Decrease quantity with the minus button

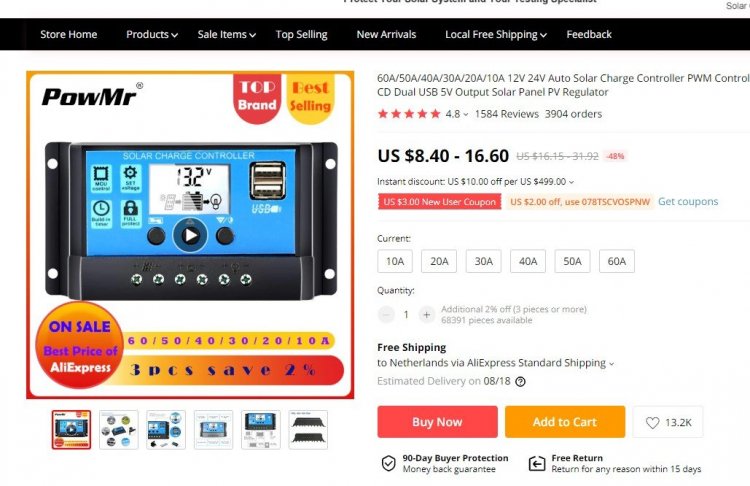[x=386, y=314]
